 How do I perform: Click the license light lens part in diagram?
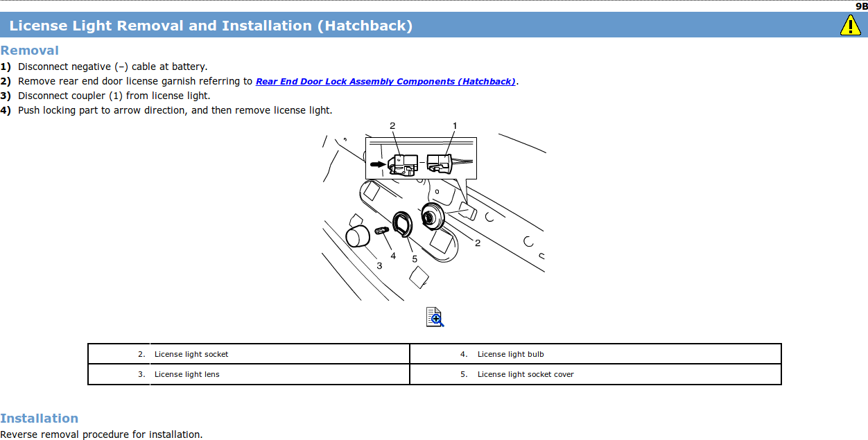[x=358, y=236]
